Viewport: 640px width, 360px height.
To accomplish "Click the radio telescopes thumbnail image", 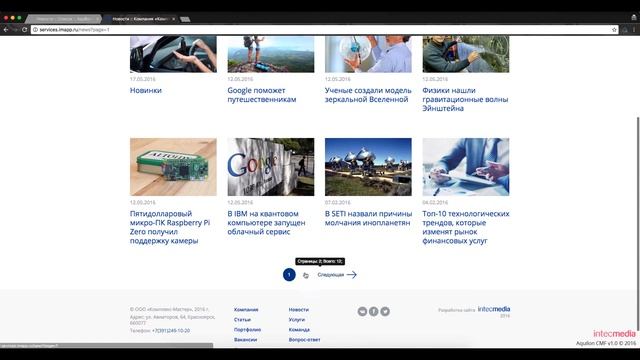I will click(368, 167).
